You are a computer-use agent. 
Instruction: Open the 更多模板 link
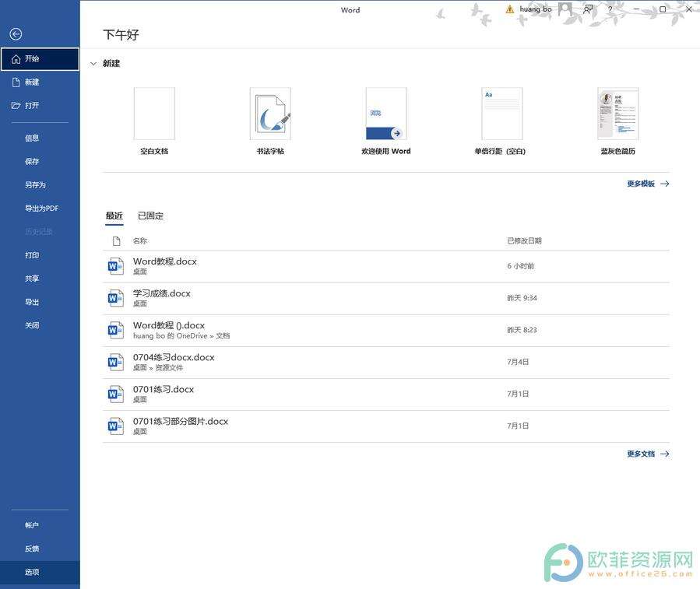[x=648, y=184]
